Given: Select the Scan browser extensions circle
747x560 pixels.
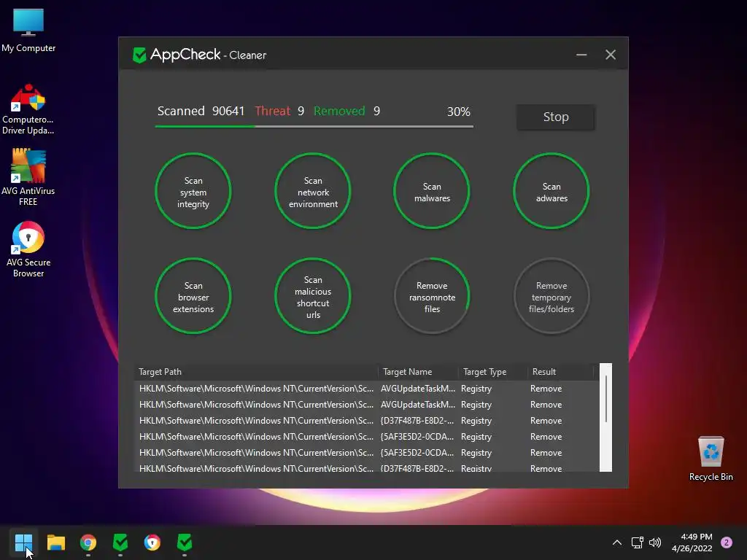Looking at the screenshot, I should tap(193, 296).
